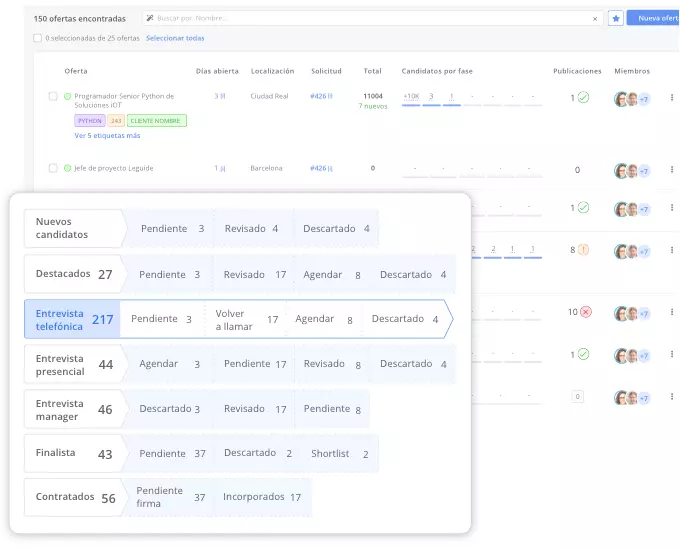
Task: Check the Programador Senior Python offer checkbox
Action: pos(53,97)
